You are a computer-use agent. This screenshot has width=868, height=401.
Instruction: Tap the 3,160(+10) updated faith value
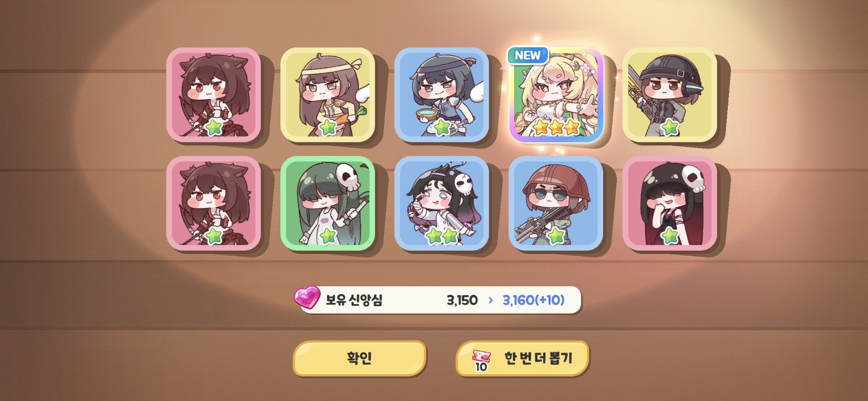[x=534, y=300]
